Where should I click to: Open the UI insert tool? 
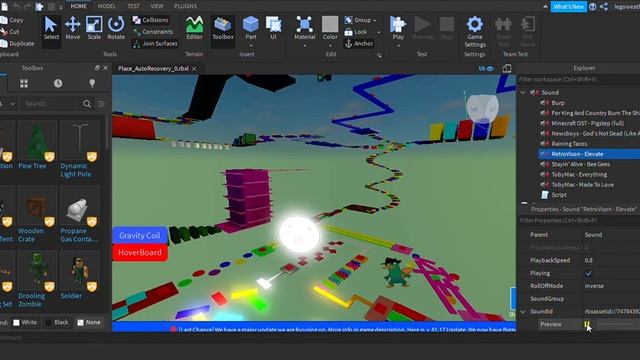point(273,29)
